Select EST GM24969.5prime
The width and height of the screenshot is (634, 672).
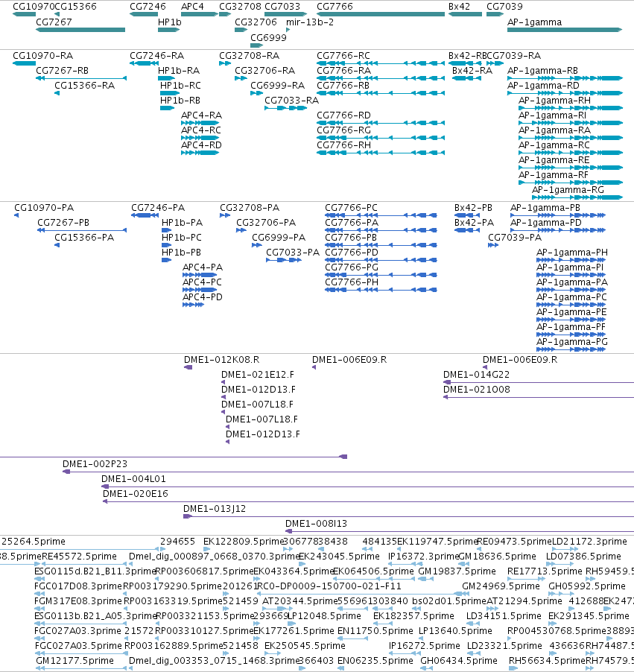(501, 586)
